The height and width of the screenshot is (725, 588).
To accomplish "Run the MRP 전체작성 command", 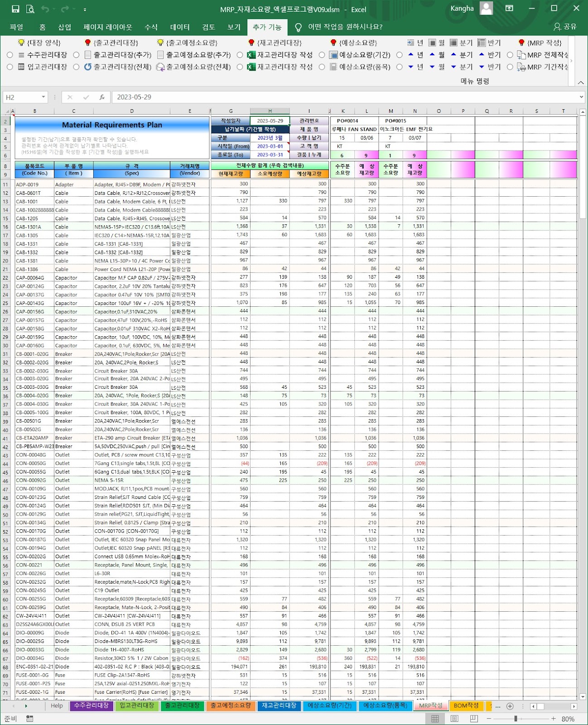I will coord(543,55).
